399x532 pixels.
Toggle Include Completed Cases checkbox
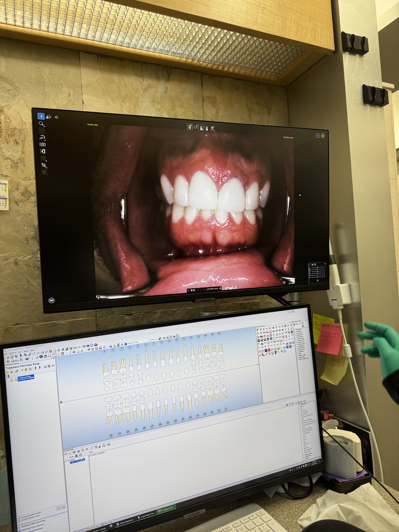(x=19, y=518)
